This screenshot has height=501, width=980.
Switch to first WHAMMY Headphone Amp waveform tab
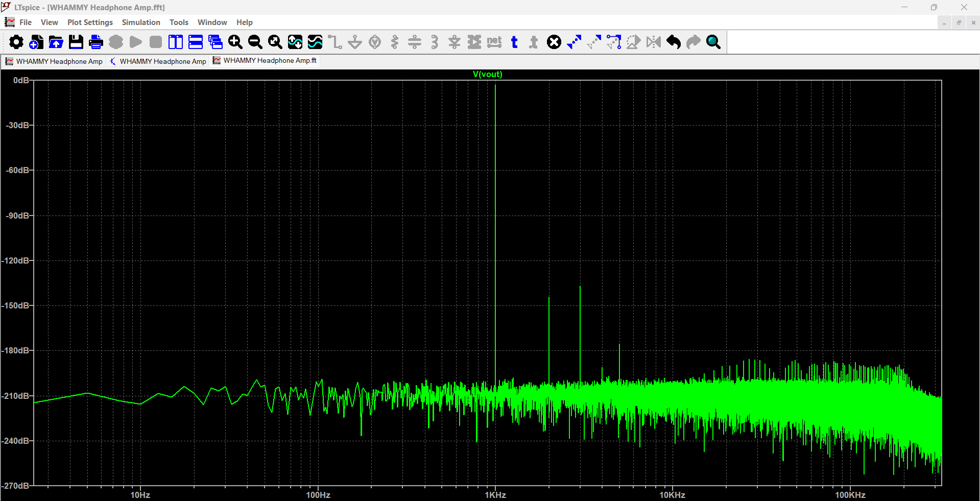tap(54, 61)
